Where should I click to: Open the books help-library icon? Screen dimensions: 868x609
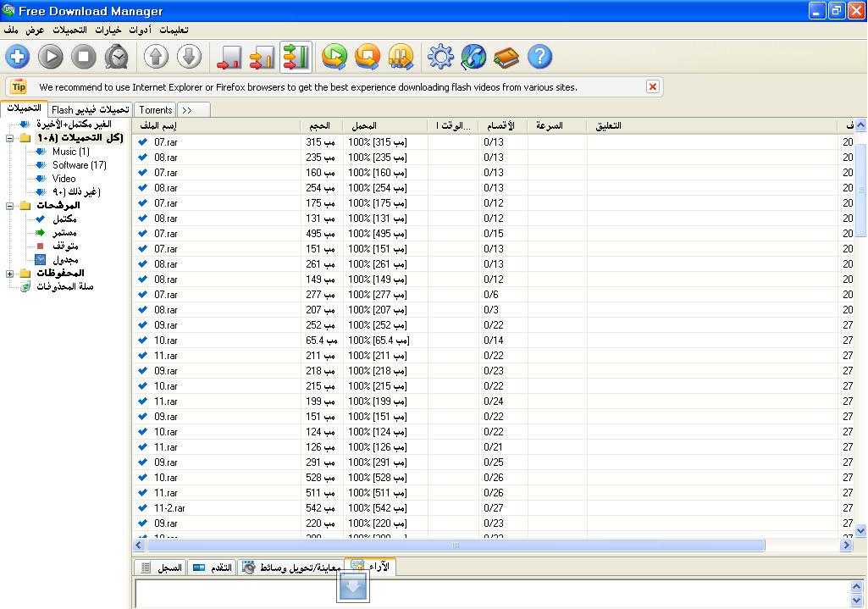[x=506, y=57]
